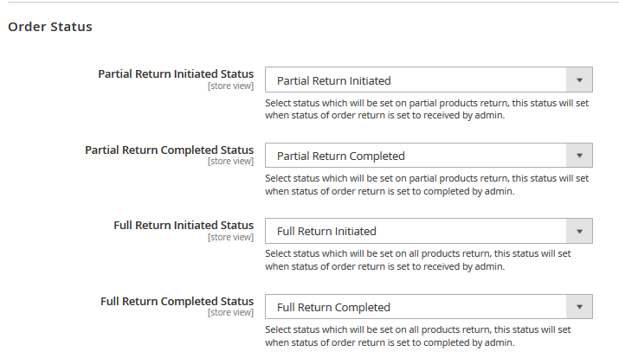Click the Full Return Initiated dropdown arrow
The image size is (619, 364).
pos(579,231)
